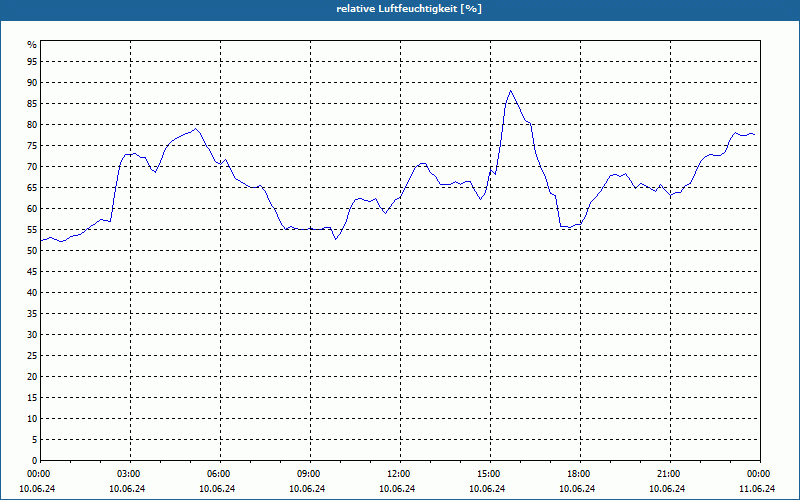
Task: Click the y-axis value 10
Action: (32, 418)
